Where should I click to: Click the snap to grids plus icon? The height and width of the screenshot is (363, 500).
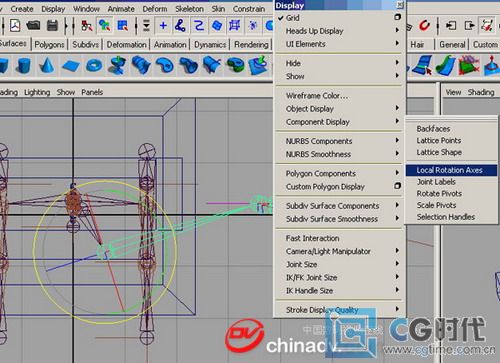pyautogui.click(x=163, y=26)
